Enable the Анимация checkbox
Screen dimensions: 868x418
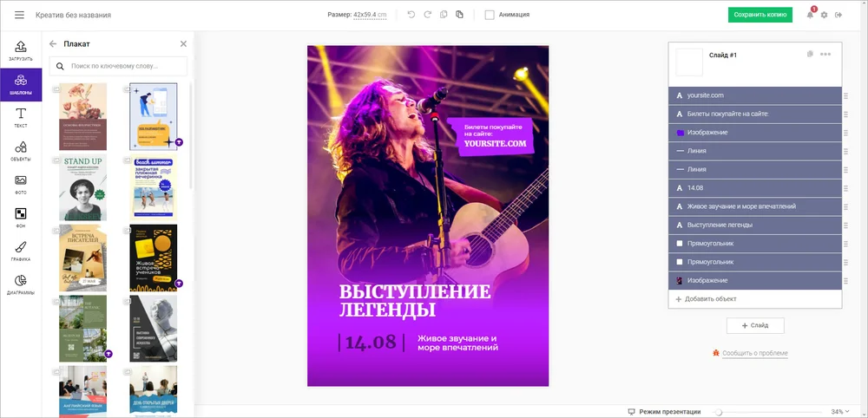pos(490,15)
